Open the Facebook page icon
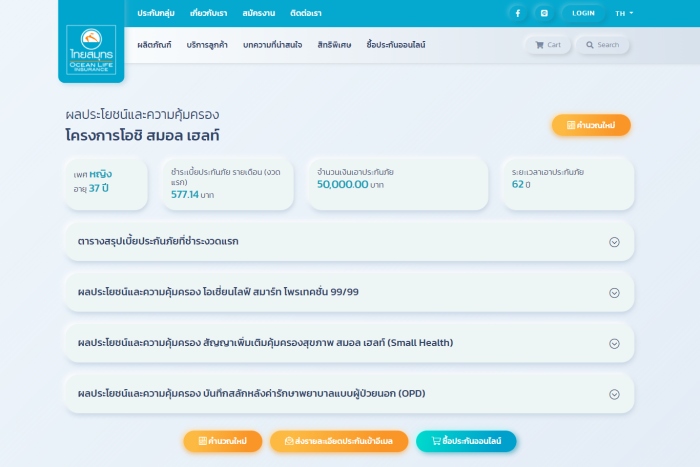Viewport: 700px width, 467px height. (518, 13)
